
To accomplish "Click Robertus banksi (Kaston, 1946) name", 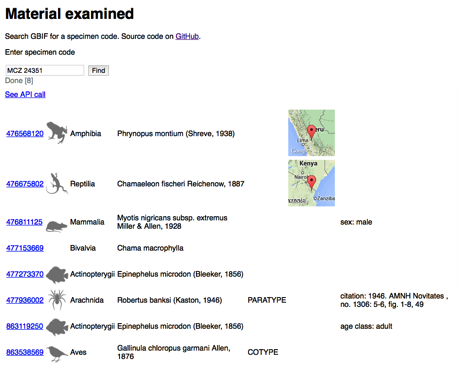I will click(x=170, y=300).
